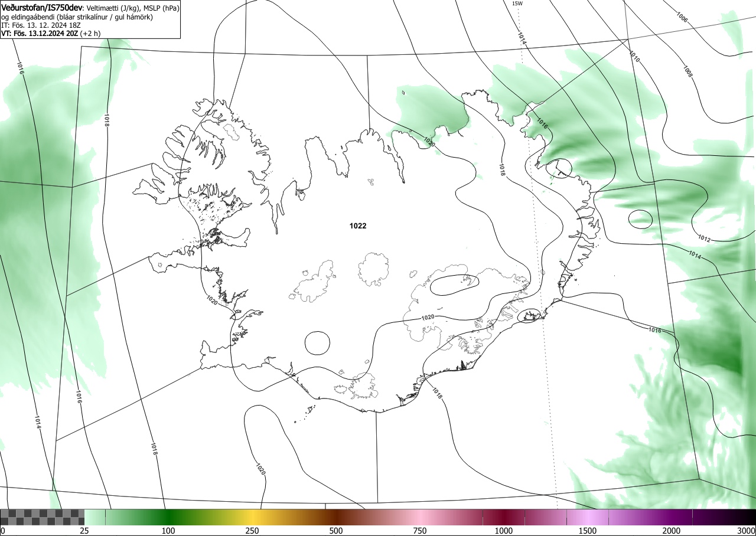Click the 250 value on the color scale
Image resolution: width=756 pixels, height=536 pixels.
coord(252,531)
